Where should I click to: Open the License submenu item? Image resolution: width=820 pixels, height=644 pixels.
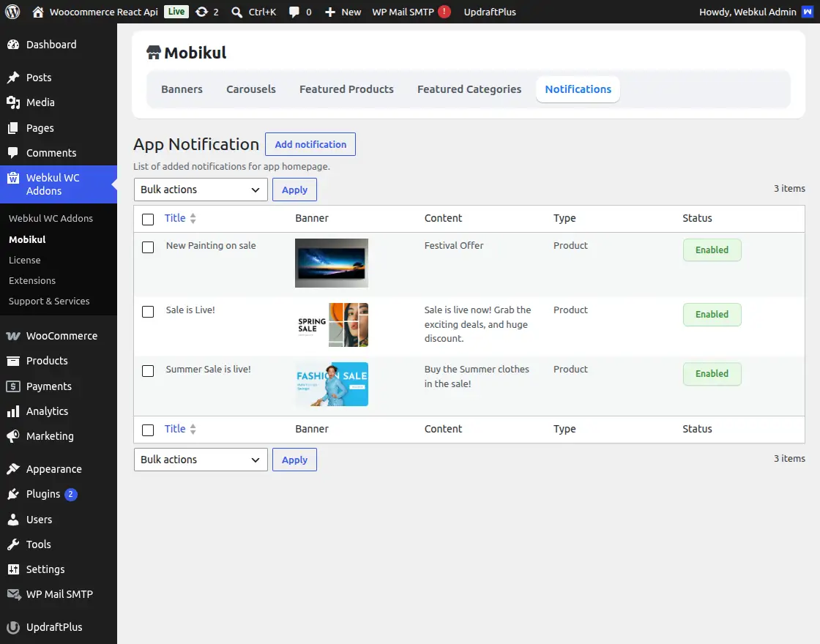click(x=25, y=260)
